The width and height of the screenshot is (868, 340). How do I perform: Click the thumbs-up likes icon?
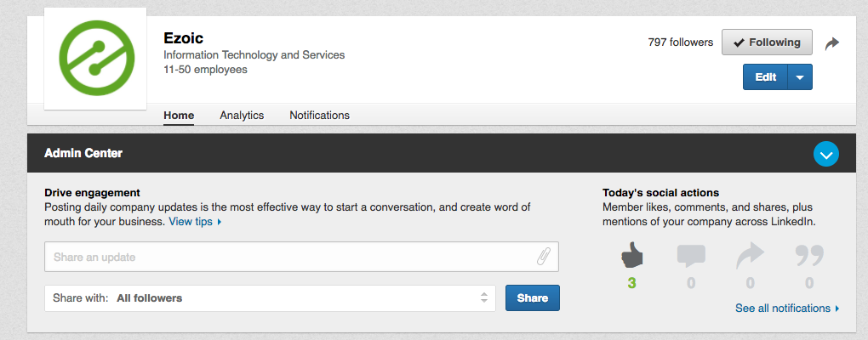(631, 255)
